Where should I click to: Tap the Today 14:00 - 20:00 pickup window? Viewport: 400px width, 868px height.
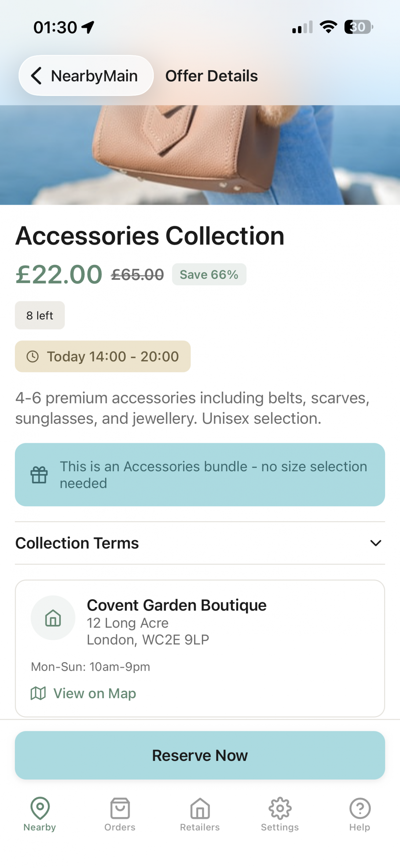tap(103, 356)
